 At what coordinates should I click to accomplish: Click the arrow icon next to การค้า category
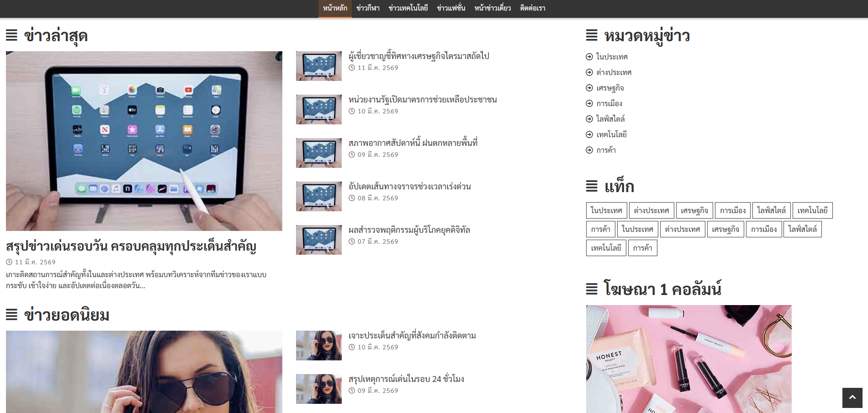coord(588,150)
